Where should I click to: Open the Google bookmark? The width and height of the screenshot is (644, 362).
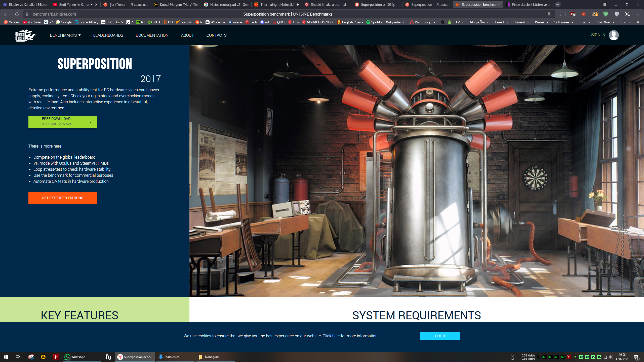pos(64,22)
